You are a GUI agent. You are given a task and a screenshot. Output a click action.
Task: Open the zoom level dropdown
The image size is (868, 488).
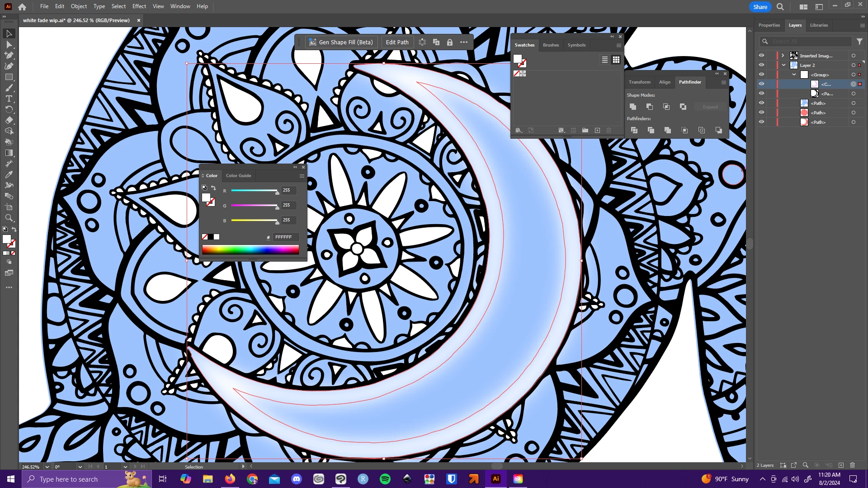[x=47, y=467]
